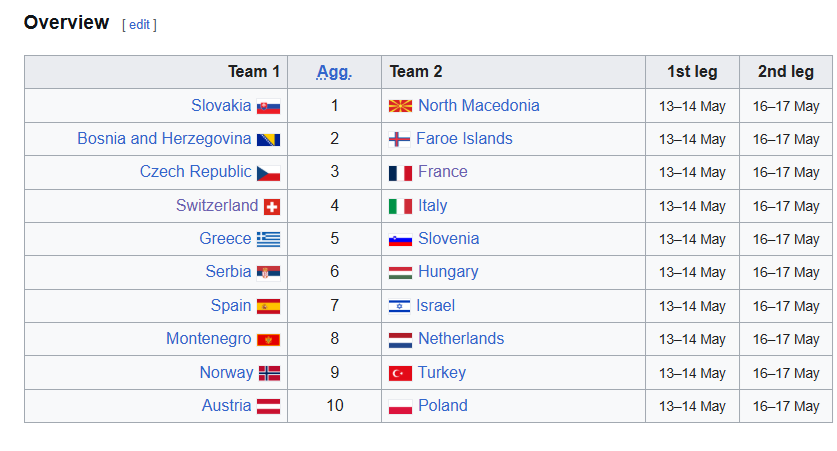Follow the Poland link
Image resolution: width=837 pixels, height=451 pixels.
pyautogui.click(x=442, y=406)
